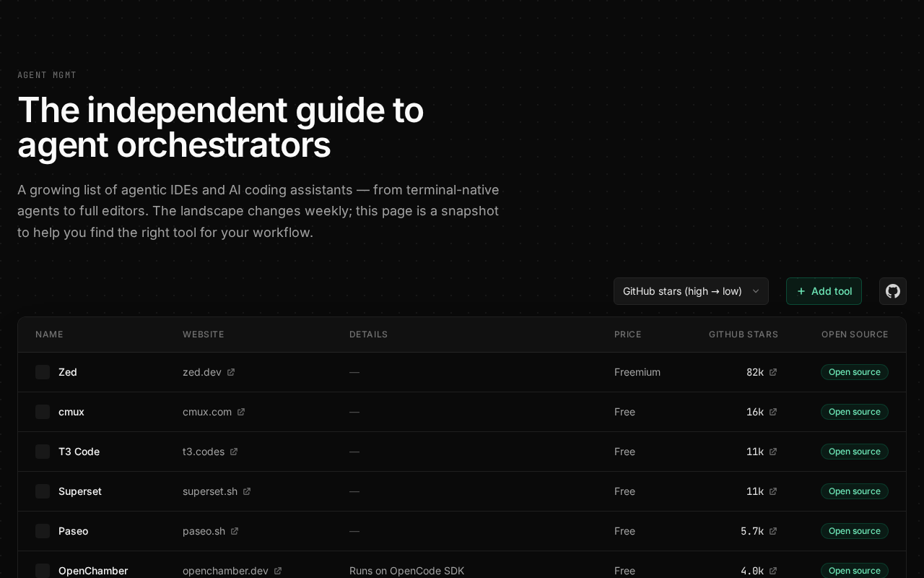Screen dimensions: 924x578
Task: Click the 'Runs on OpenCode SDK' details text
Action: click(407, 571)
